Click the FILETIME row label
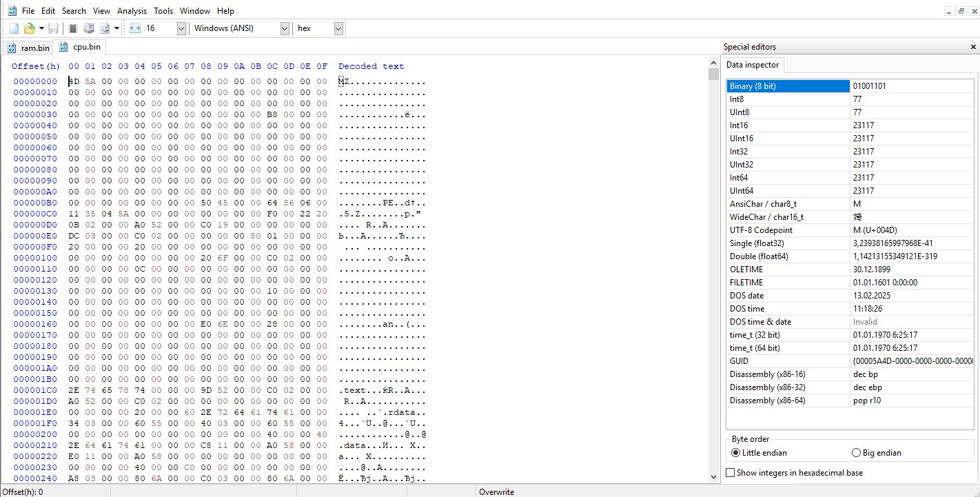Image resolution: width=980 pixels, height=497 pixels. click(746, 283)
